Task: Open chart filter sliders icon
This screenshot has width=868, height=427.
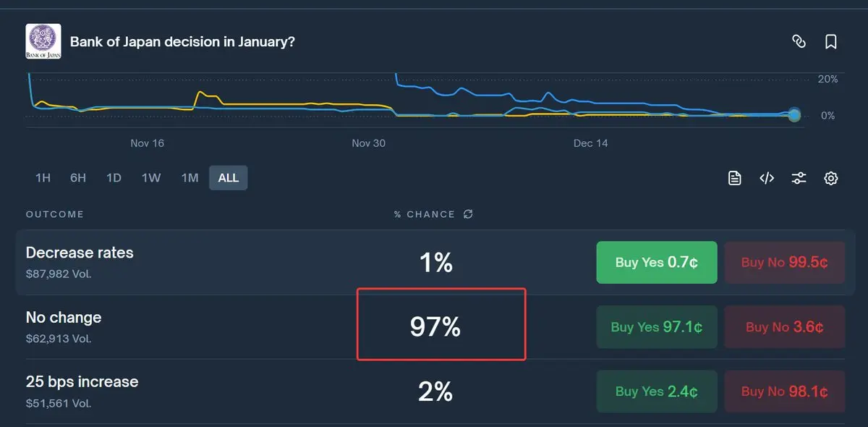Action: pos(799,178)
